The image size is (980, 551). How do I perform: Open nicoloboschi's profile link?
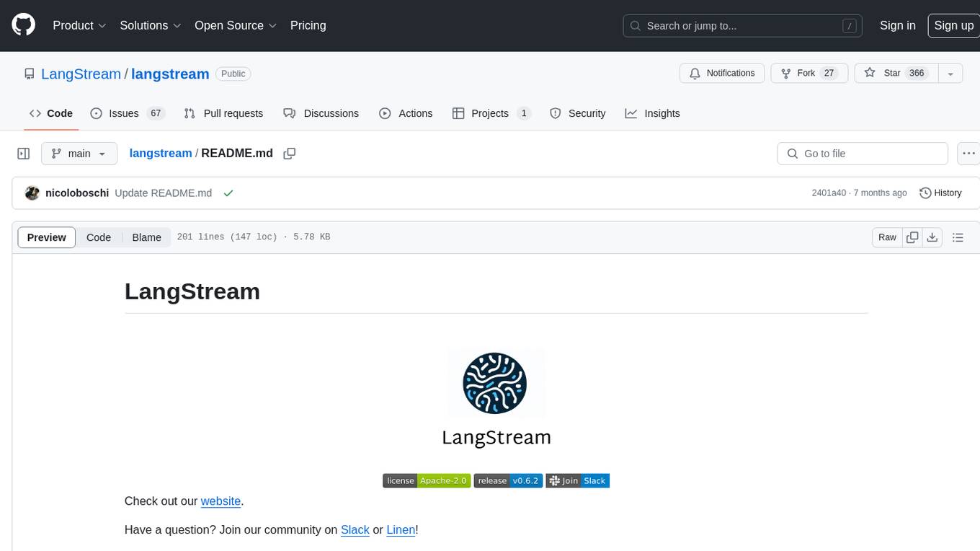click(x=77, y=193)
